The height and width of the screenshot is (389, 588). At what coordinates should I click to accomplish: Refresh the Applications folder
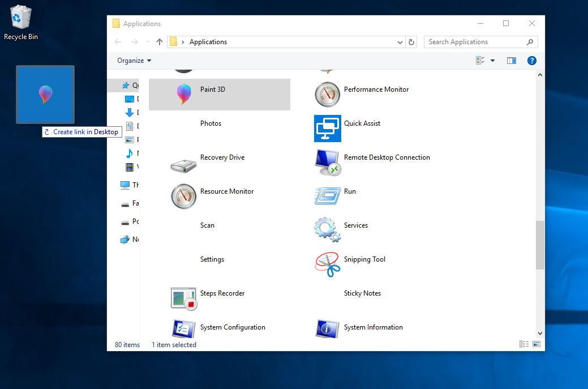(x=411, y=42)
